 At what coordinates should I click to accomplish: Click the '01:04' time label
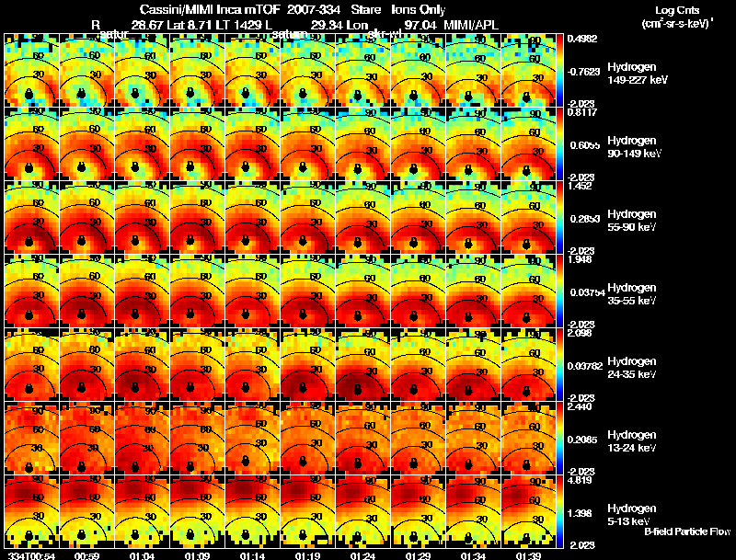coord(141,555)
